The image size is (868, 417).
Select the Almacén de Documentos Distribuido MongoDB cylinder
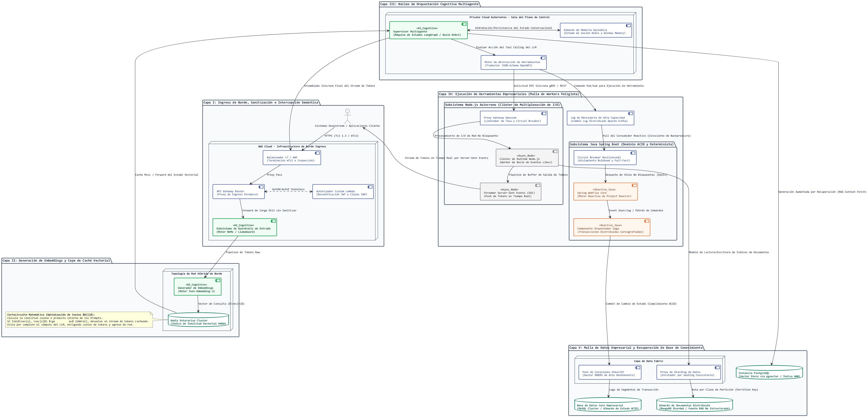coord(695,405)
